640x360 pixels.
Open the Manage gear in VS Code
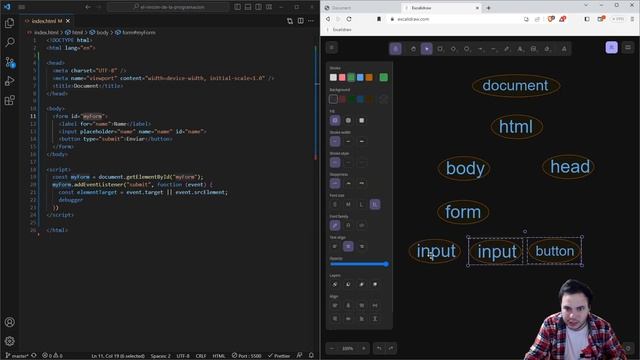[9, 341]
